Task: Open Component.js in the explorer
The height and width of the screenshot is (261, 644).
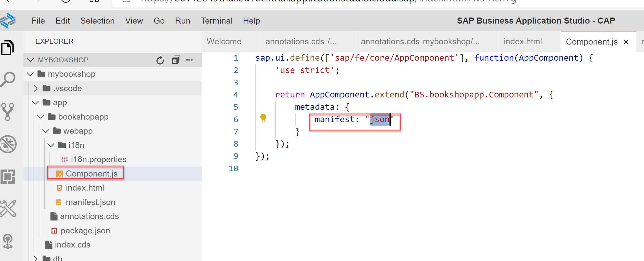Action: point(92,174)
